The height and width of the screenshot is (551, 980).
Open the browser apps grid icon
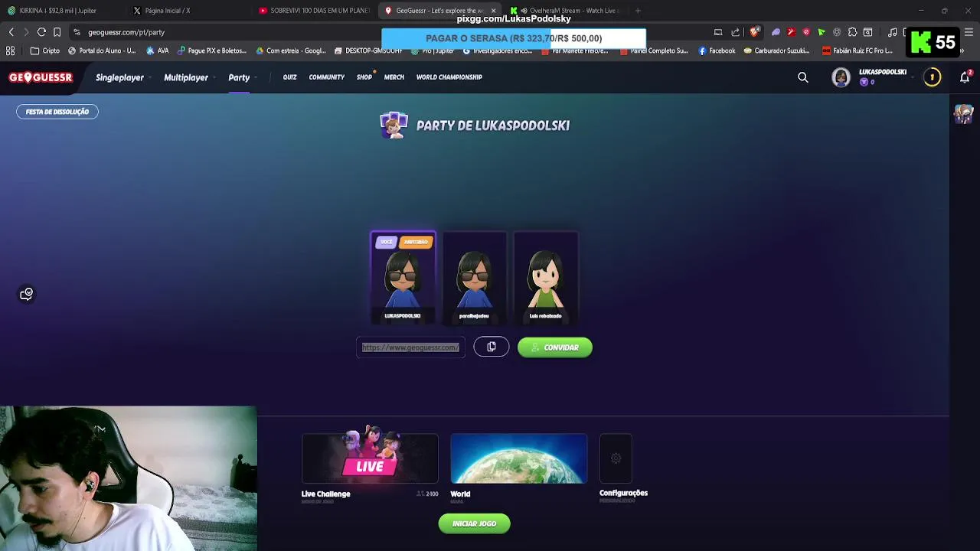[x=10, y=51]
